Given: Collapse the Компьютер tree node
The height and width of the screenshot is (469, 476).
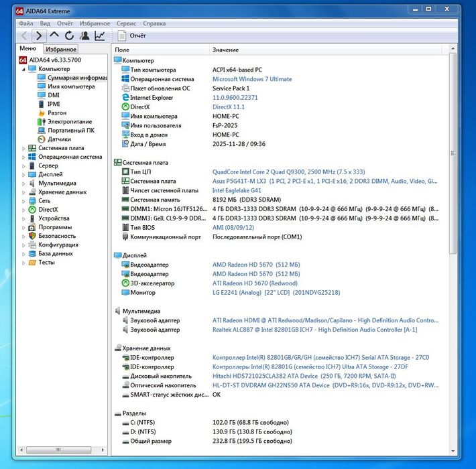Looking at the screenshot, I should (23, 70).
